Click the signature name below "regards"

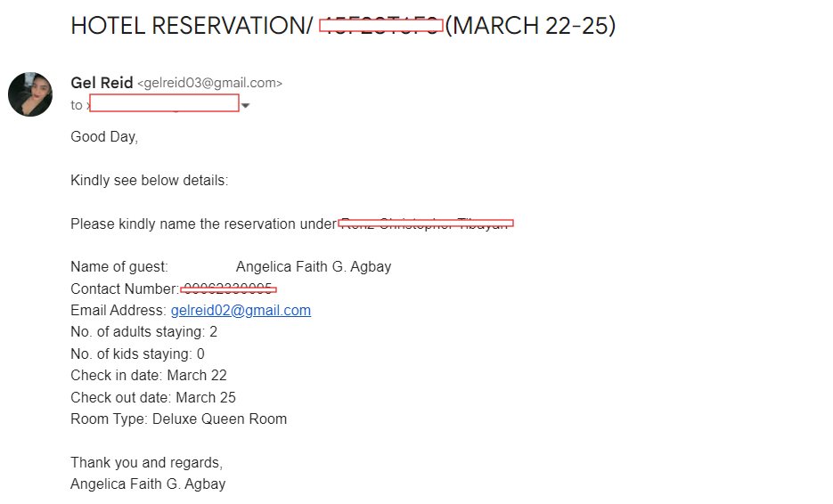[x=148, y=484]
